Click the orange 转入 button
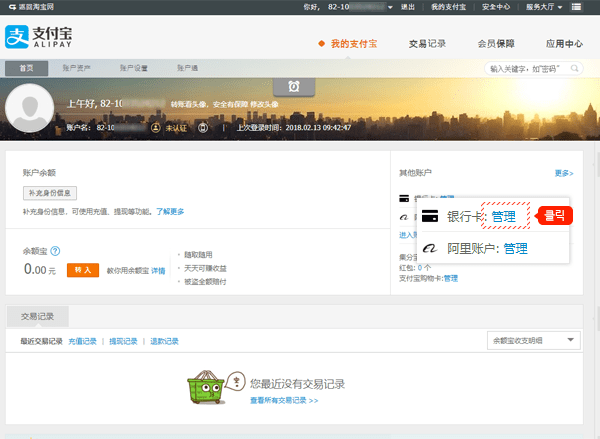Viewport: 600px width, 439px height. pos(83,270)
